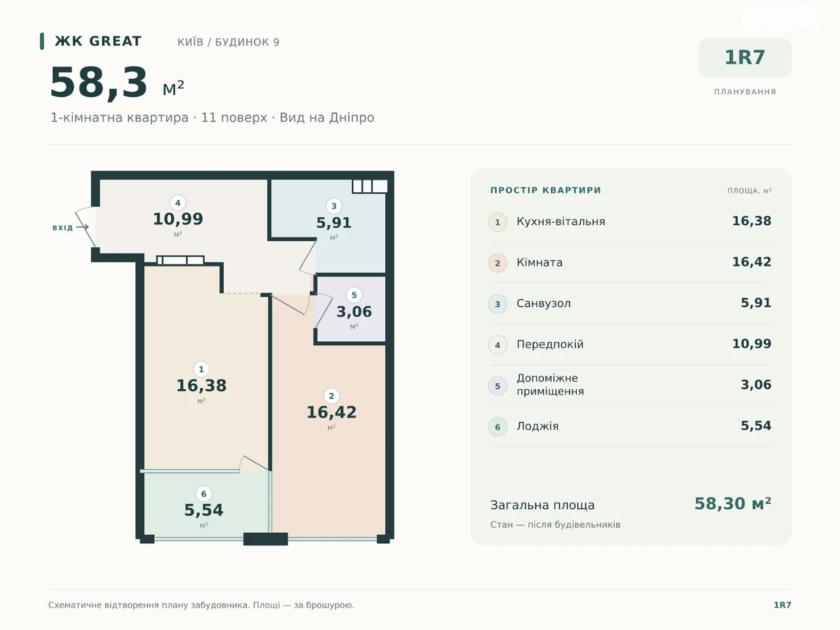Click the 16,42 area value on plan
The width and height of the screenshot is (840, 630).
(331, 413)
